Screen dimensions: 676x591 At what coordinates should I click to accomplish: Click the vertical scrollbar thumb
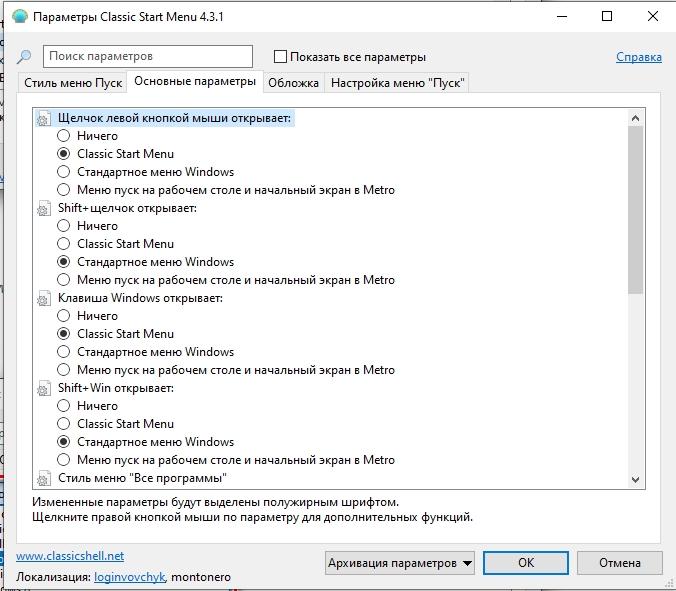pos(635,210)
